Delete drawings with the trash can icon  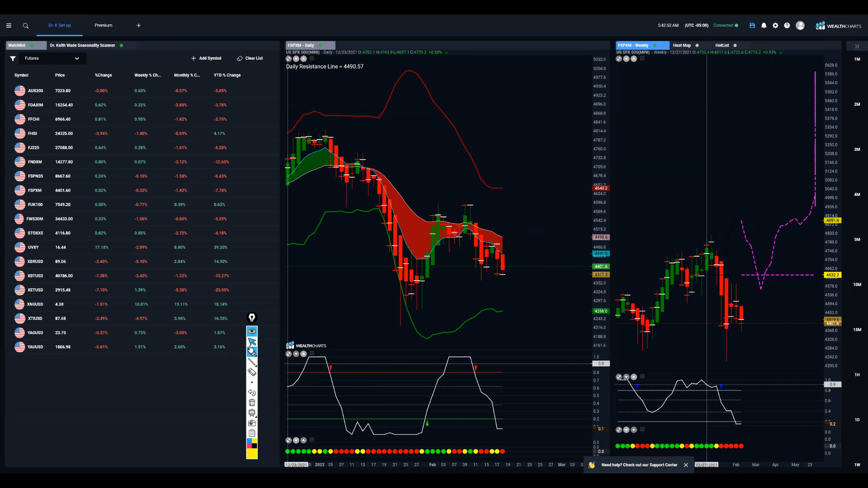252,403
